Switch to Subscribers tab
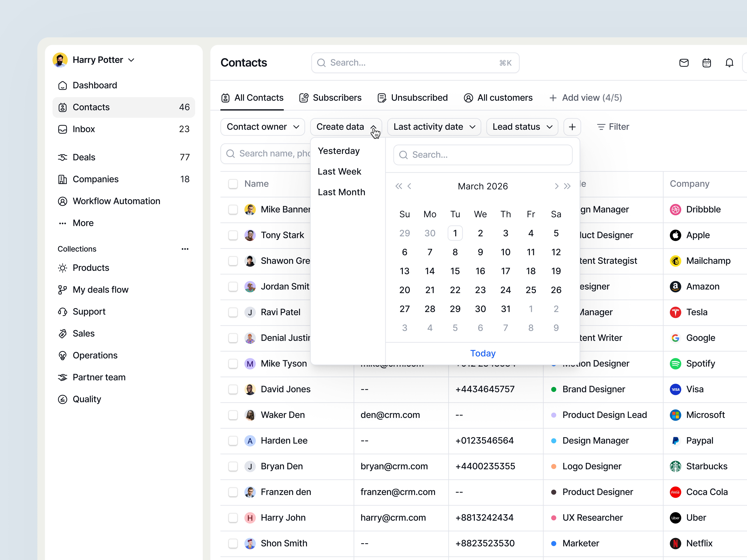747x560 pixels. [330, 98]
